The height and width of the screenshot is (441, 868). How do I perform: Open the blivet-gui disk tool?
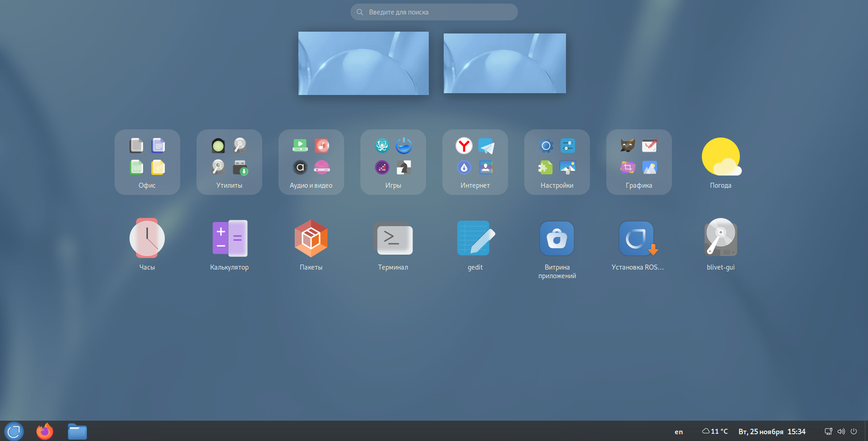721,244
